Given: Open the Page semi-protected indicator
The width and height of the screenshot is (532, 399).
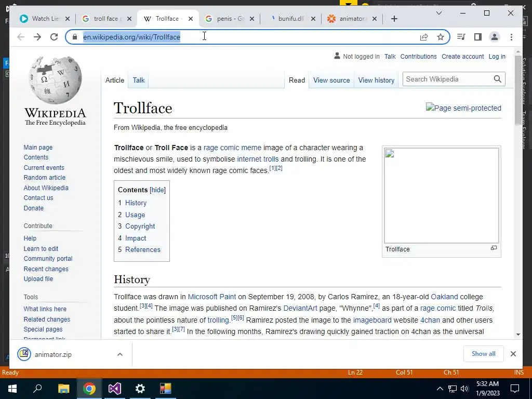Looking at the screenshot, I should point(463,108).
